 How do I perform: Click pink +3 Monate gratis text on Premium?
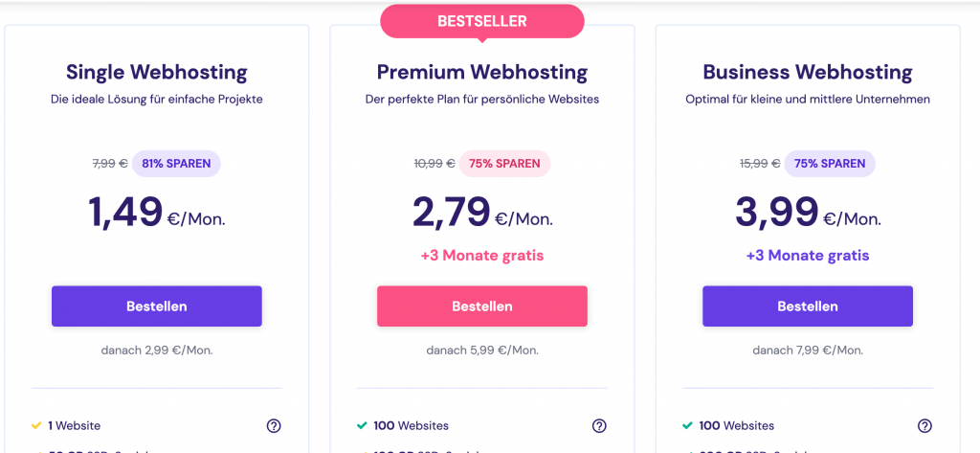(x=481, y=256)
